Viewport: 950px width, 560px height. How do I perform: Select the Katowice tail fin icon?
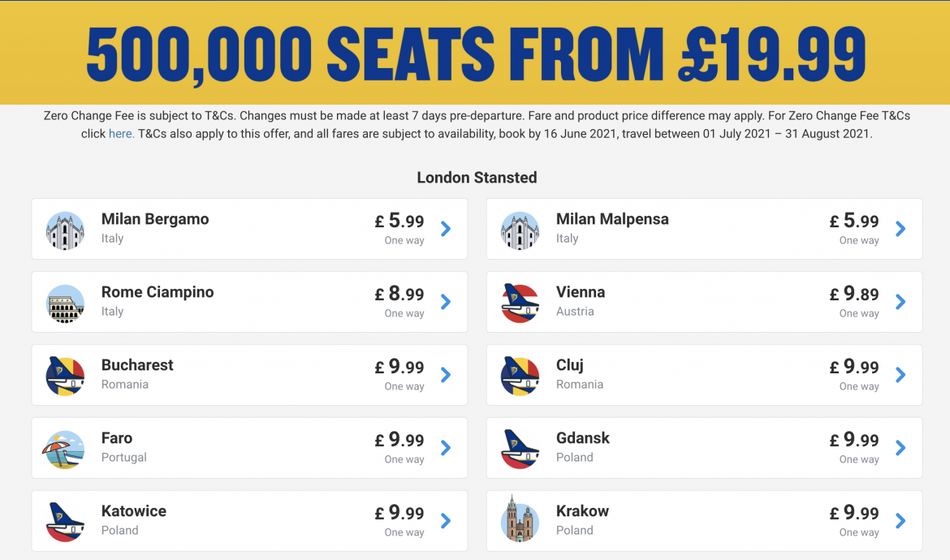tap(65, 521)
